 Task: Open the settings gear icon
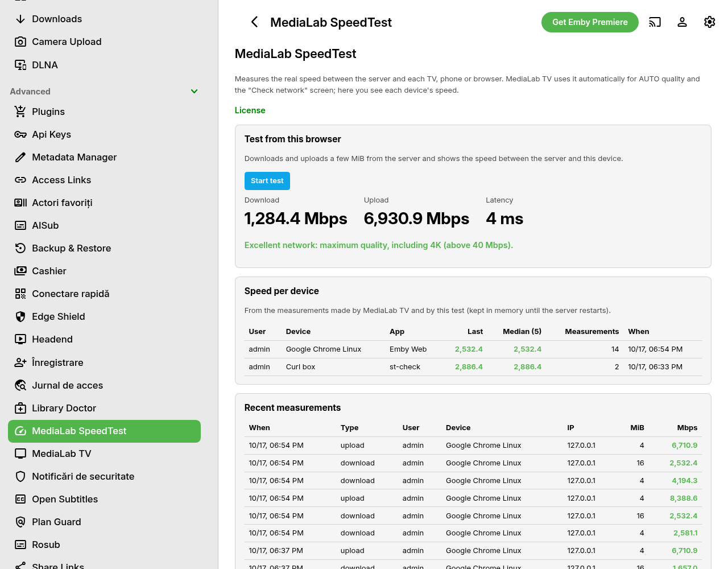(x=710, y=22)
